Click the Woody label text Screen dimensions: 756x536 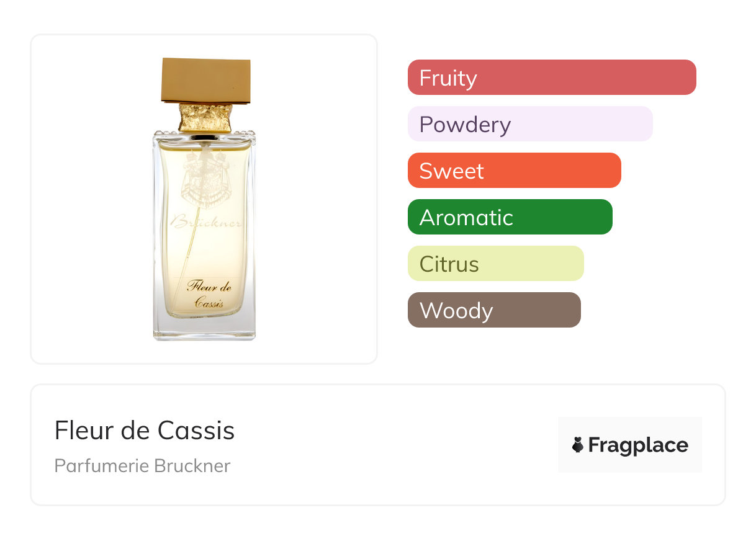[x=456, y=311]
